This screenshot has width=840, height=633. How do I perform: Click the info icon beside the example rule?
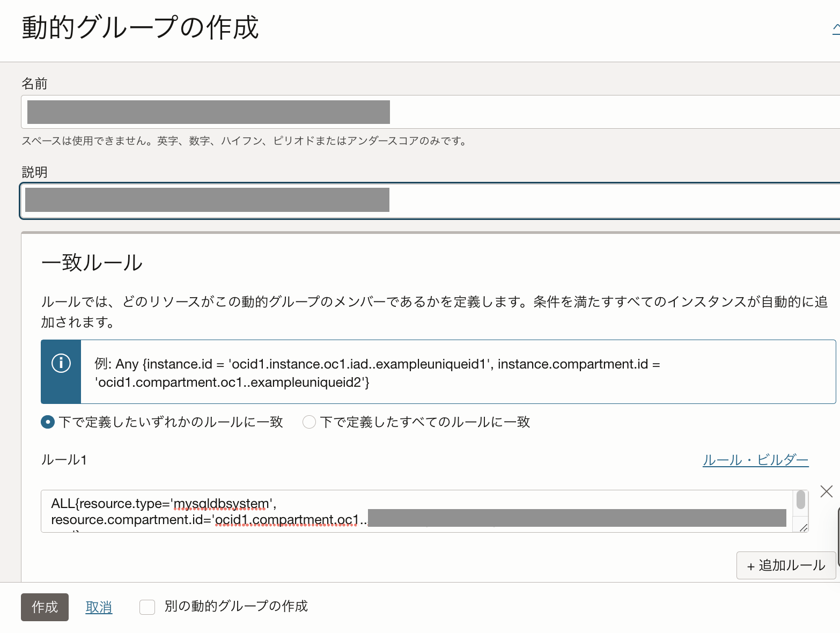(61, 363)
